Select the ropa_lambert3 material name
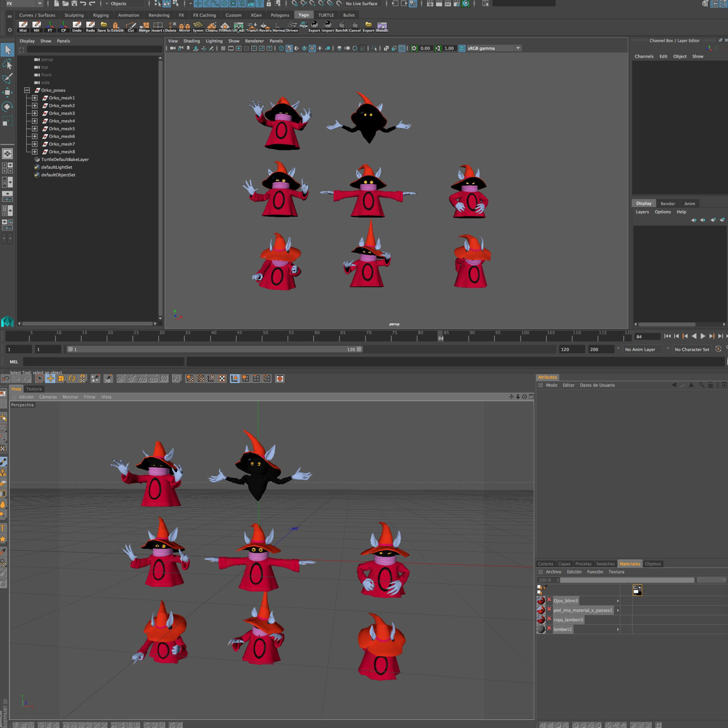This screenshot has height=728, width=728. coord(568,619)
